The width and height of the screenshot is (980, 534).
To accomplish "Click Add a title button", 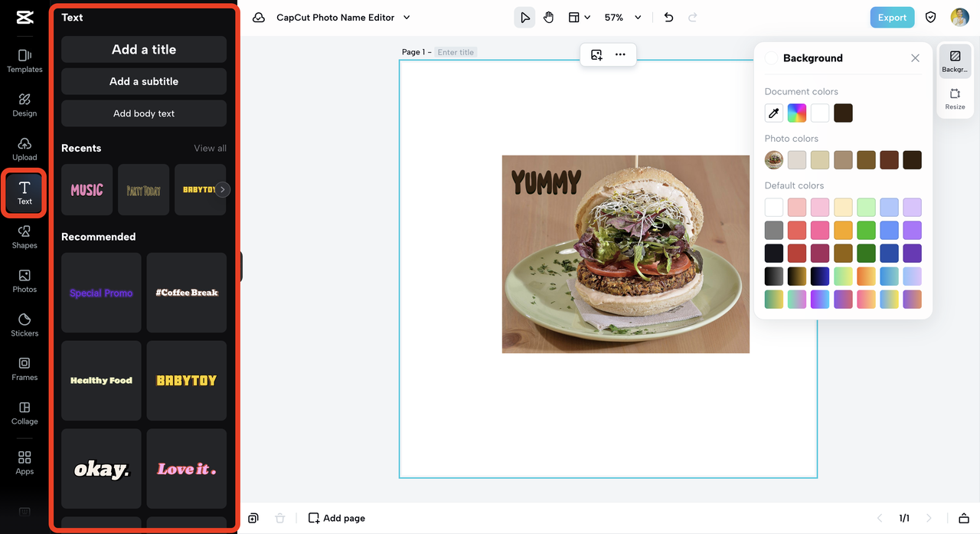I will [144, 49].
